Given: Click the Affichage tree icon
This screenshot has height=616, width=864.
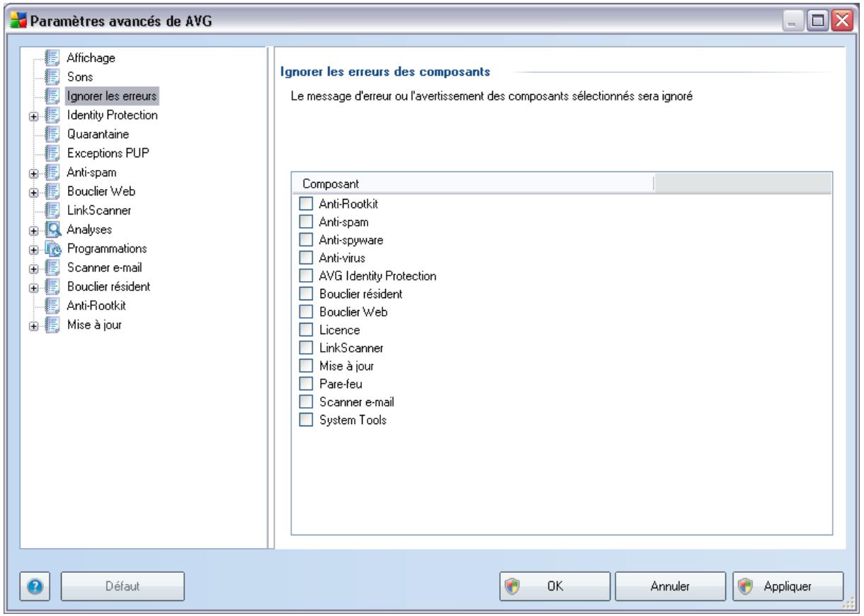Looking at the screenshot, I should coord(51,57).
